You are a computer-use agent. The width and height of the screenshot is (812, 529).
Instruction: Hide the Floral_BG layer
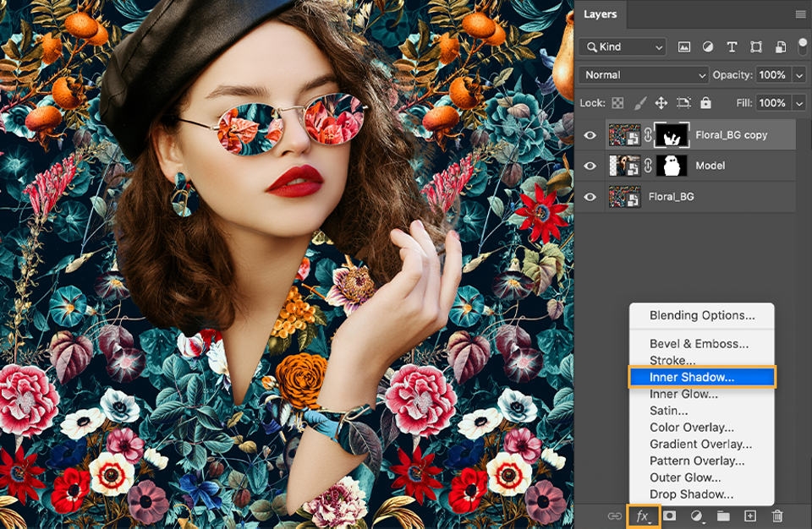coord(590,196)
